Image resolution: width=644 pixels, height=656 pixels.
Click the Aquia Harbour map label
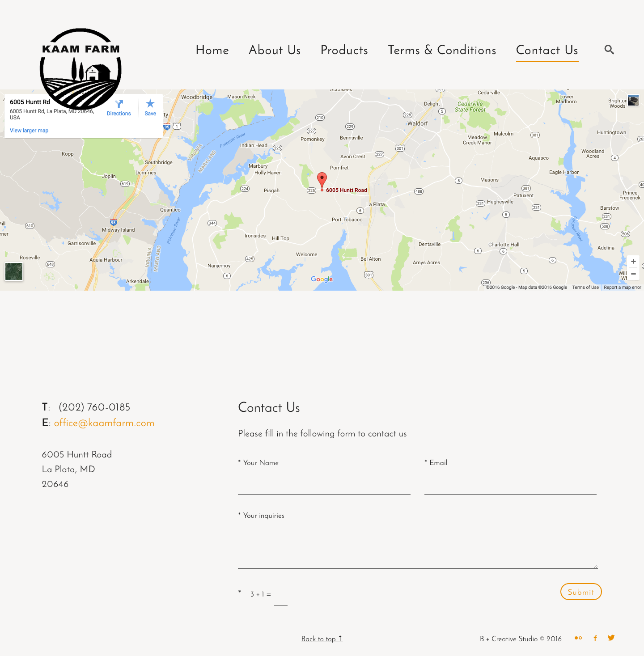click(106, 260)
